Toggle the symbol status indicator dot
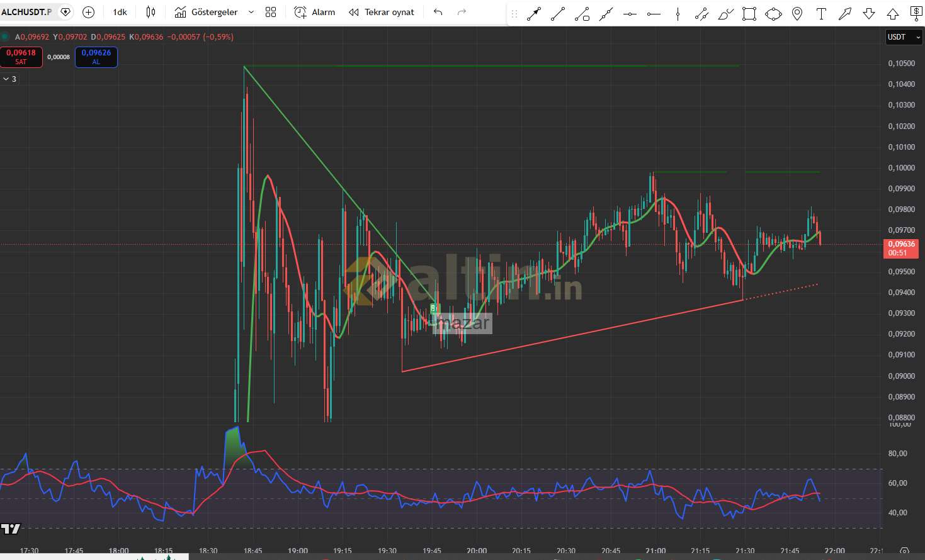925x560 pixels. tap(6, 37)
